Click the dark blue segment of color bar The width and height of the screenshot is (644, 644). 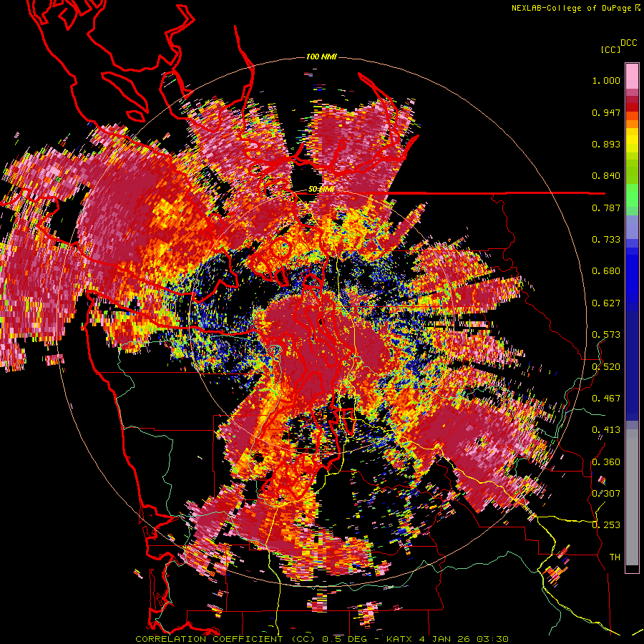632,366
